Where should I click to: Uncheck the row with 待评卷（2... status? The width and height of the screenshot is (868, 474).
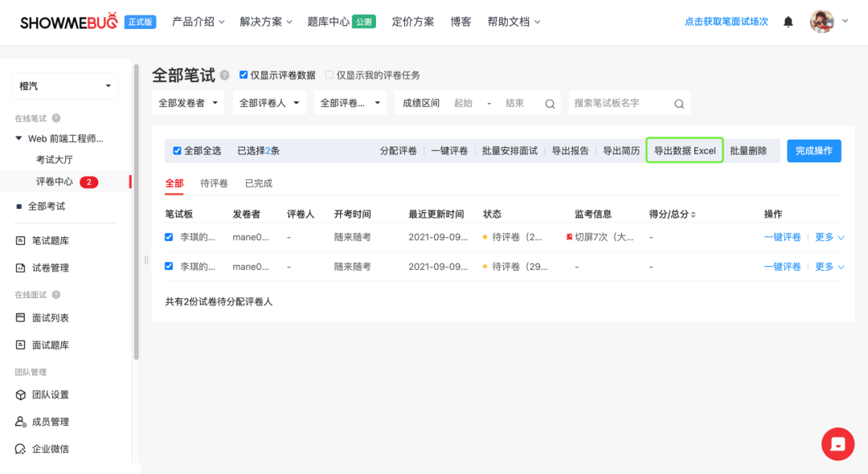click(169, 237)
